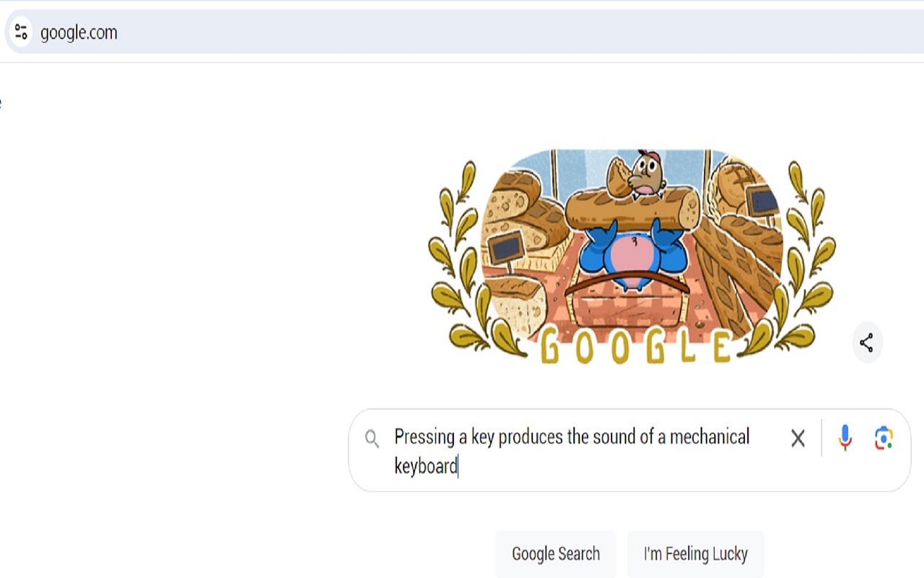Click the I'm Feeling Lucky button

(695, 553)
